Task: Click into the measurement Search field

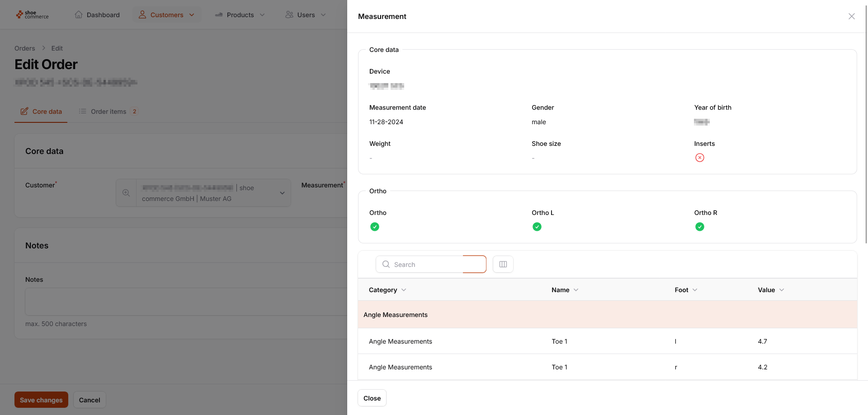Action: coord(427,264)
